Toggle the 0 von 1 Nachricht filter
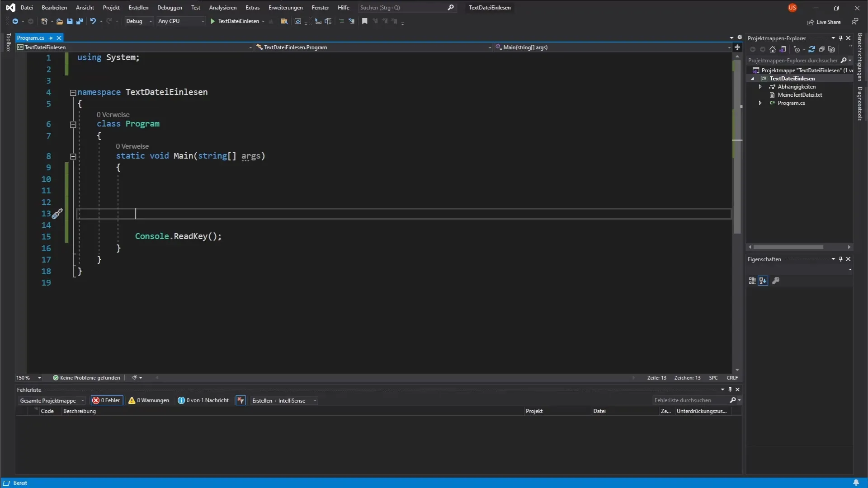The image size is (868, 488). pos(203,400)
